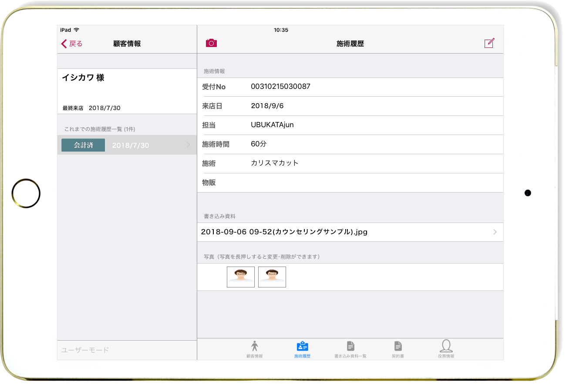Tap the first customer photo thumbnail
Viewport: 566px width, 392px height.
[241, 277]
